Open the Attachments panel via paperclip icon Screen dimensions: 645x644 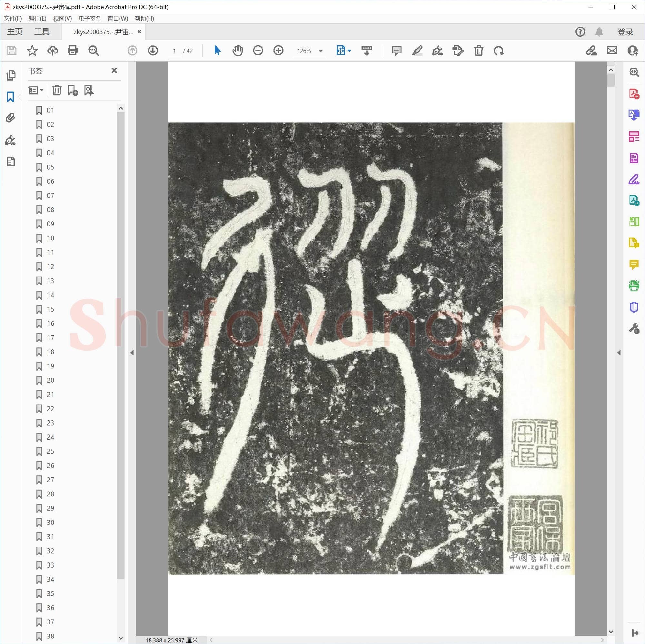[11, 117]
